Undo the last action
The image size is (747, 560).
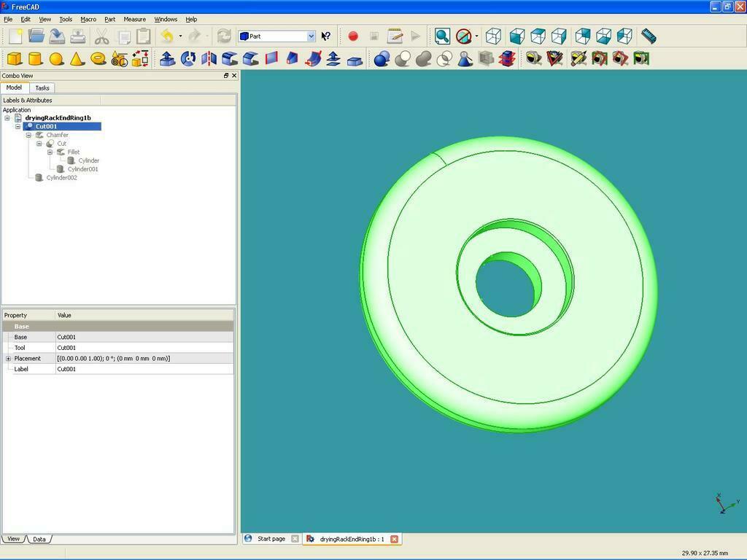tap(167, 36)
